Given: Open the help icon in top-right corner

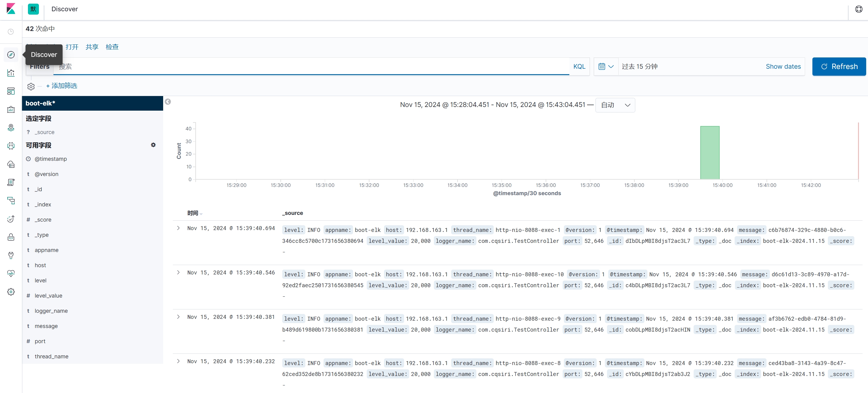Looking at the screenshot, I should coord(859,9).
